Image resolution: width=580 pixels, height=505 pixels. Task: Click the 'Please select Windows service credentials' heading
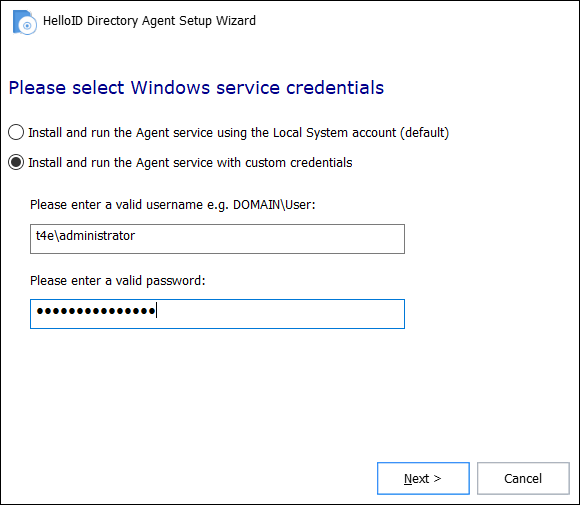point(196,88)
